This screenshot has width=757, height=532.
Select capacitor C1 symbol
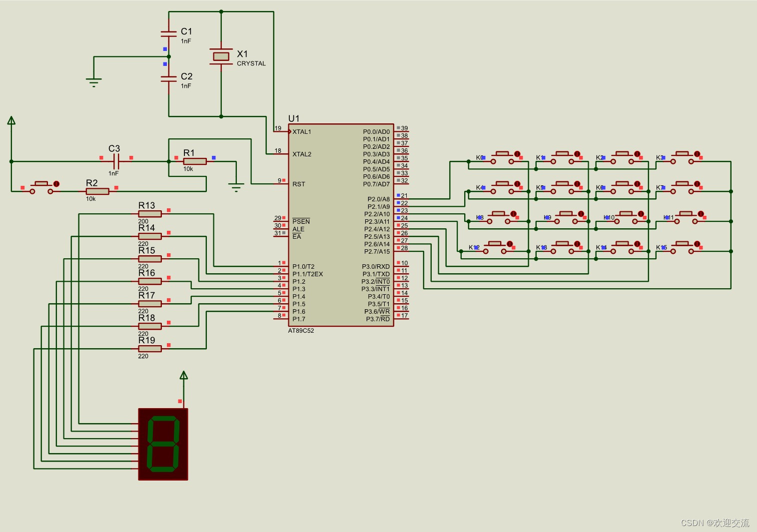pos(169,34)
